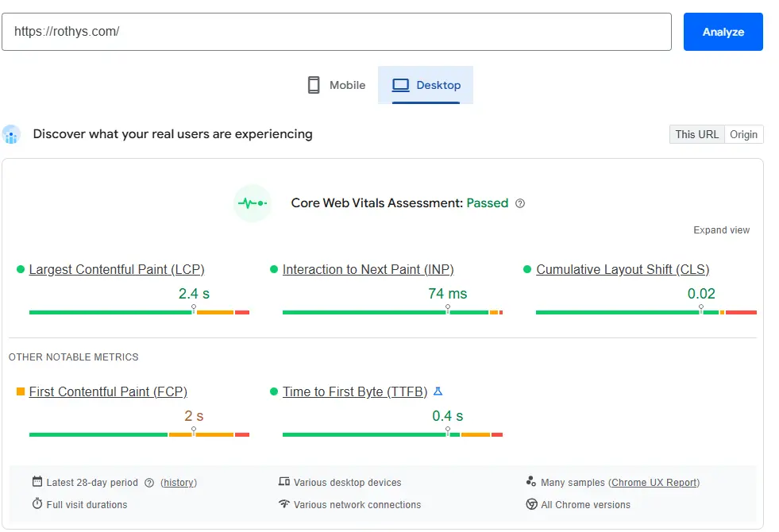The image size is (779, 532).
Task: Click inside the URL input field
Action: click(x=318, y=32)
